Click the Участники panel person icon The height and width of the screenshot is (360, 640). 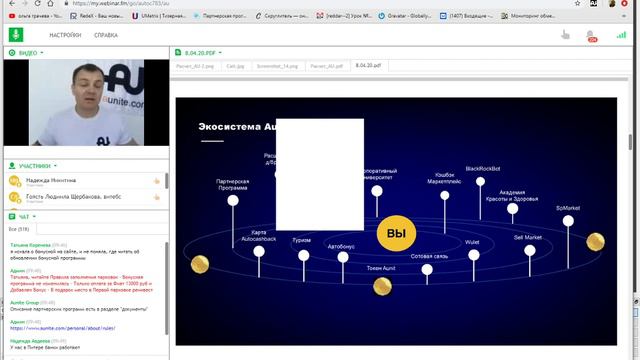coord(12,166)
